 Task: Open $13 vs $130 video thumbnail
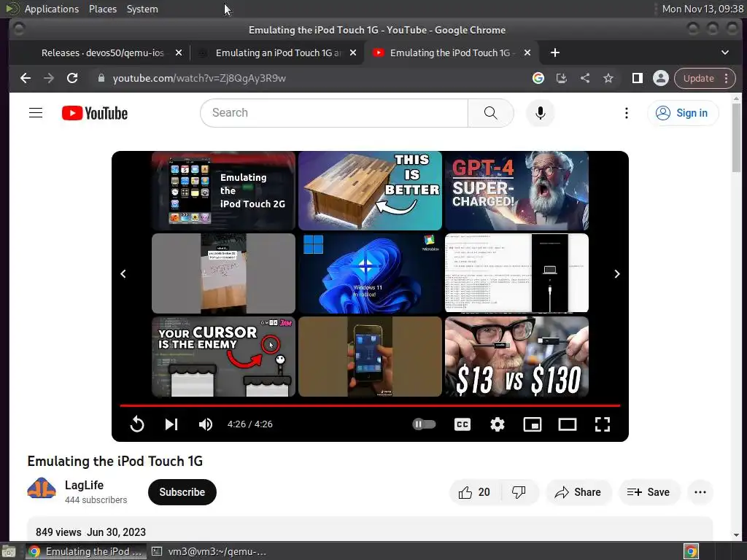point(517,357)
